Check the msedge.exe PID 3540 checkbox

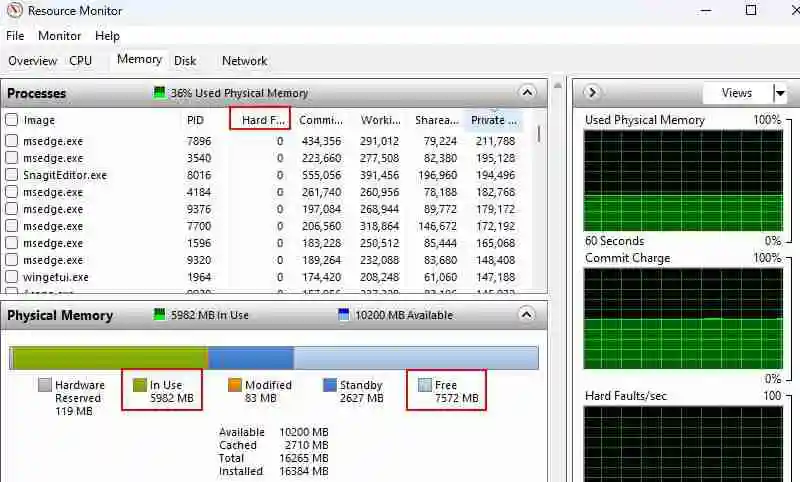tap(11, 158)
